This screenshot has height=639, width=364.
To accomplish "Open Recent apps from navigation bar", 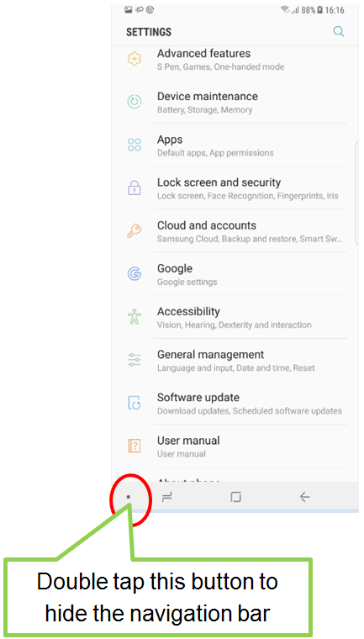I will point(166,497).
